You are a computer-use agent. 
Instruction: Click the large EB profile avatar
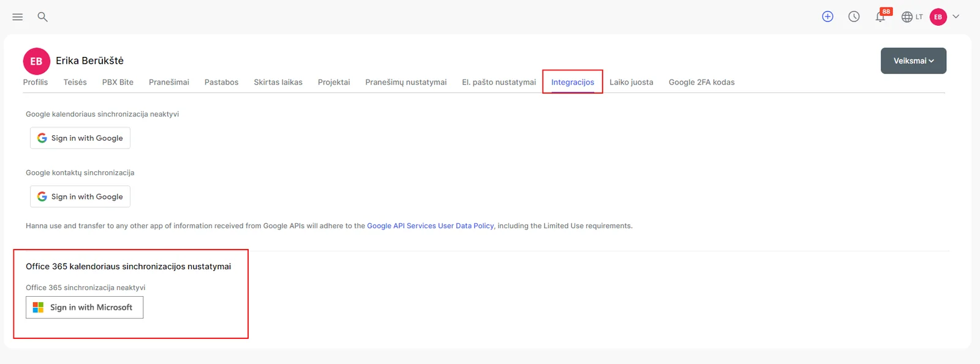click(36, 61)
